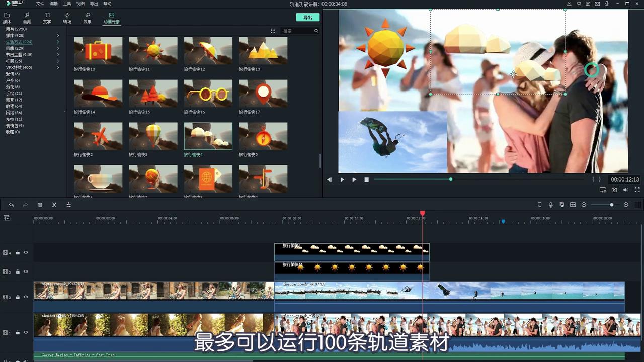Select the 旅行愉快10 suitcase thumbnail
The width and height of the screenshot is (644, 362).
tap(98, 50)
